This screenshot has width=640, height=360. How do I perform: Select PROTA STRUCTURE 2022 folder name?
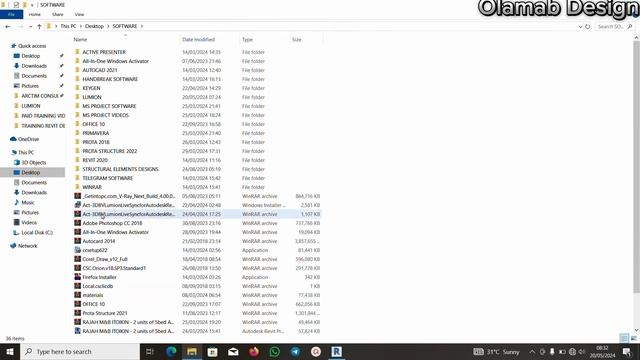(x=109, y=151)
